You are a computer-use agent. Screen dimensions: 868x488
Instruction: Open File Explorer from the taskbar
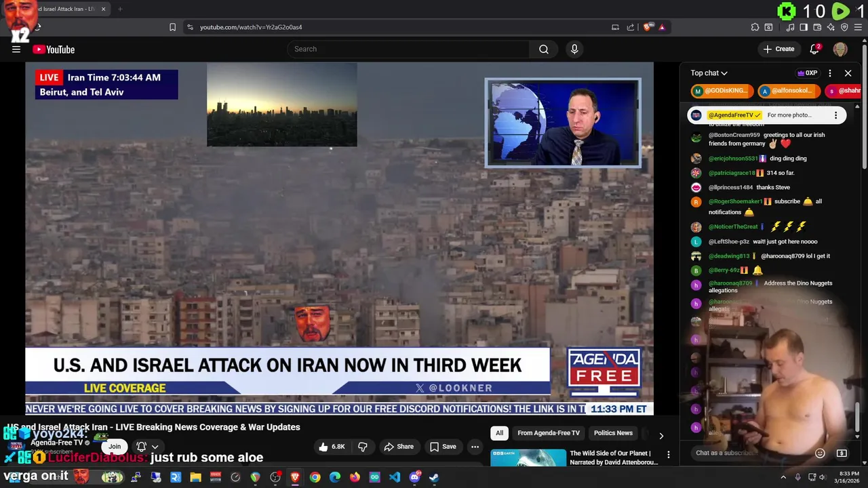[195, 477]
